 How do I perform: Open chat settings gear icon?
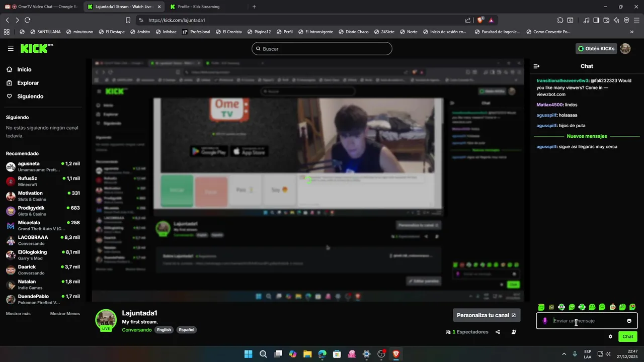pyautogui.click(x=610, y=337)
